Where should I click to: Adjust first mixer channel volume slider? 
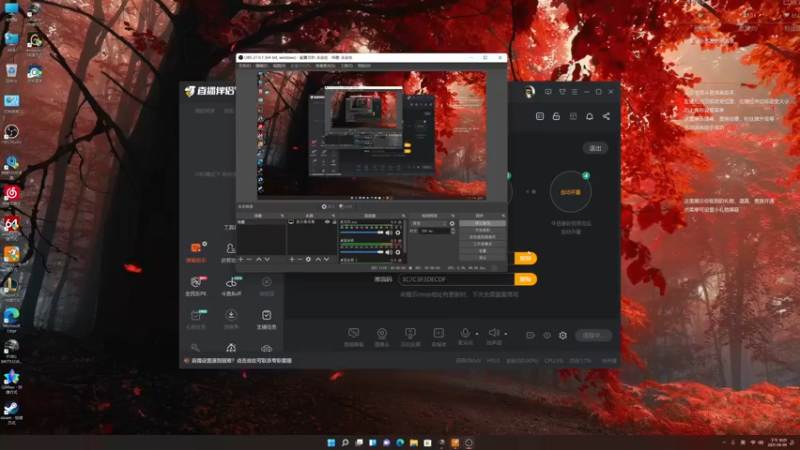tap(362, 233)
